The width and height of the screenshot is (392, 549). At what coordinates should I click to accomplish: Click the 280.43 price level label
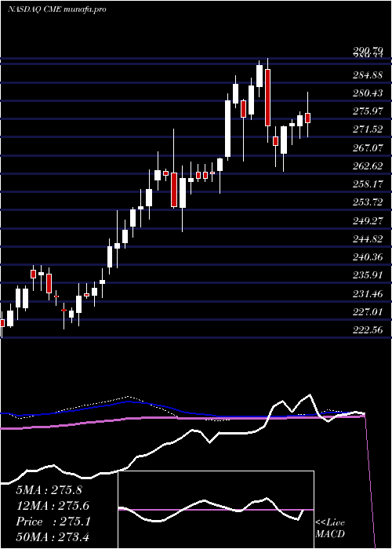coord(367,93)
